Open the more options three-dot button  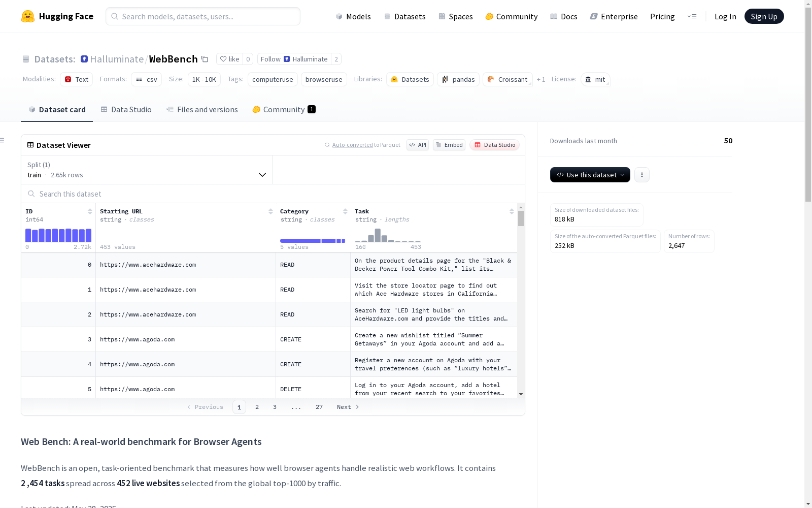(642, 175)
